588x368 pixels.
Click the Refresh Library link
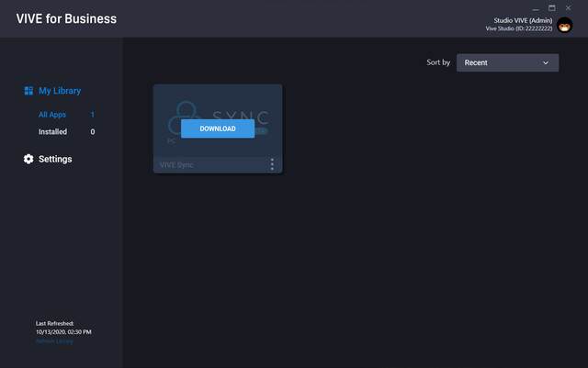coord(54,341)
